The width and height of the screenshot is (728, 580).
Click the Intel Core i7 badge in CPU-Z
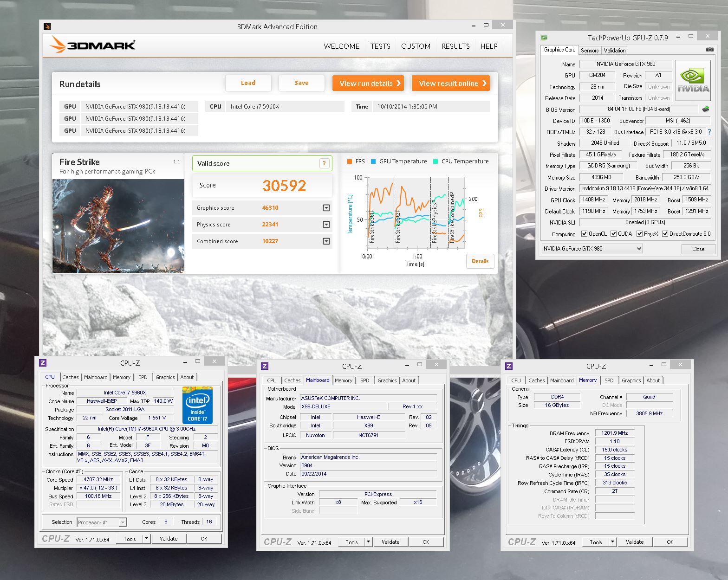point(197,405)
